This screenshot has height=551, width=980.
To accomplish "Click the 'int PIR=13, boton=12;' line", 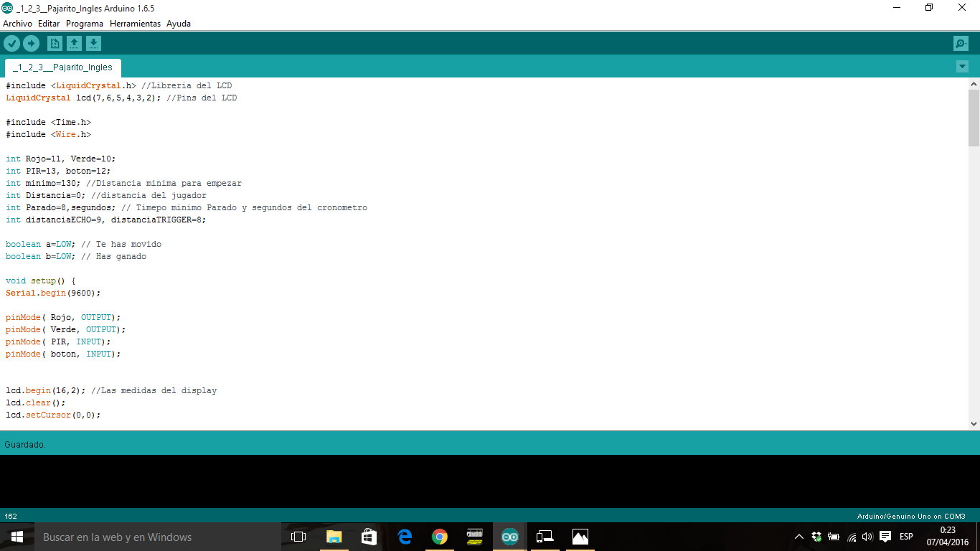I will [58, 171].
